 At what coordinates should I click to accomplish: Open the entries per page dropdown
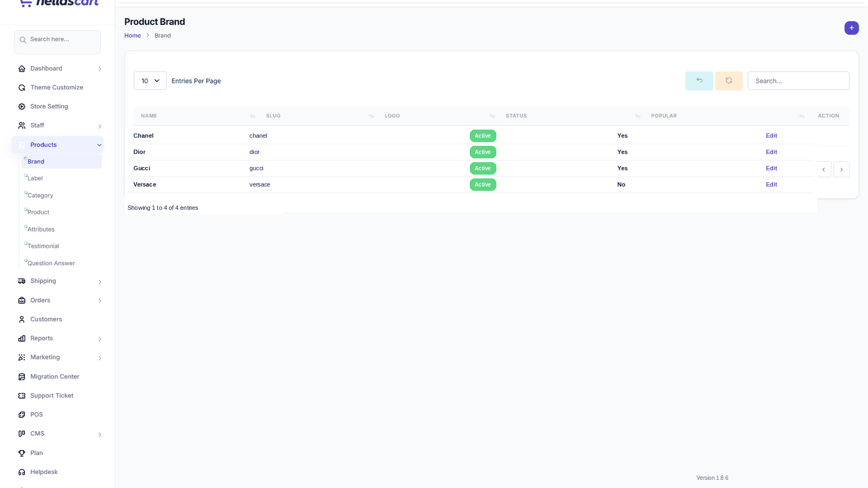tap(150, 81)
